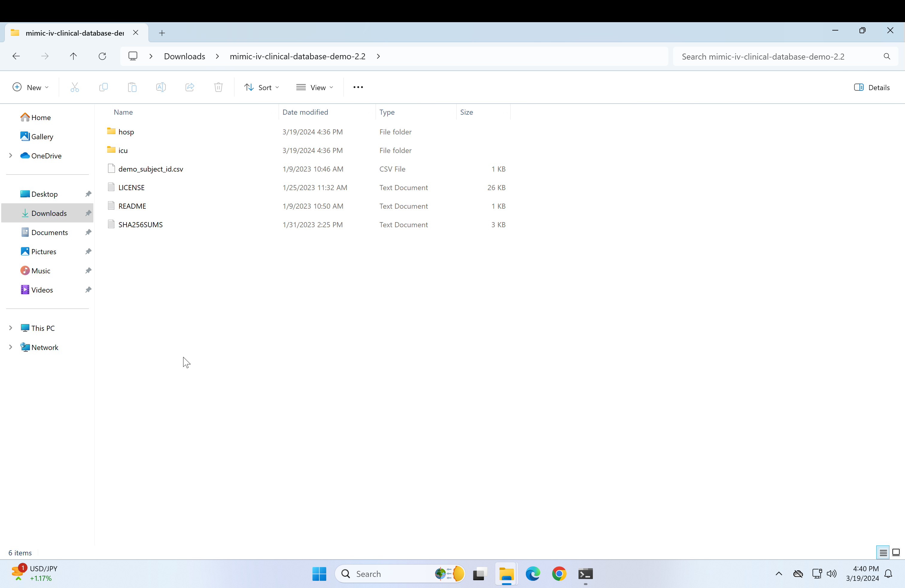Switch to large thumbnails view icon

pyautogui.click(x=896, y=553)
